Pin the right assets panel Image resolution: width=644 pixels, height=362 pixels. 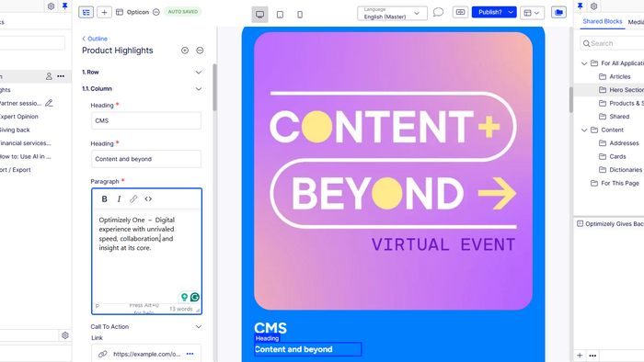[580, 6]
